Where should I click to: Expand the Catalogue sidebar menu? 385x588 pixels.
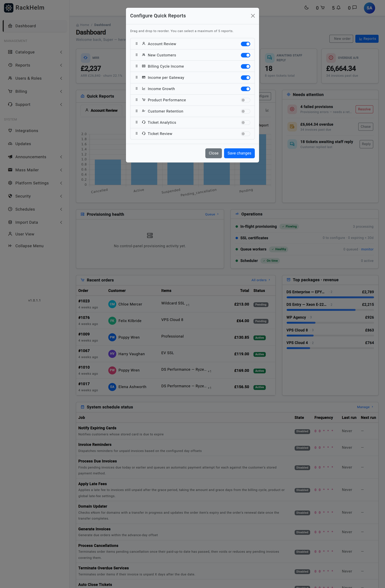click(35, 52)
